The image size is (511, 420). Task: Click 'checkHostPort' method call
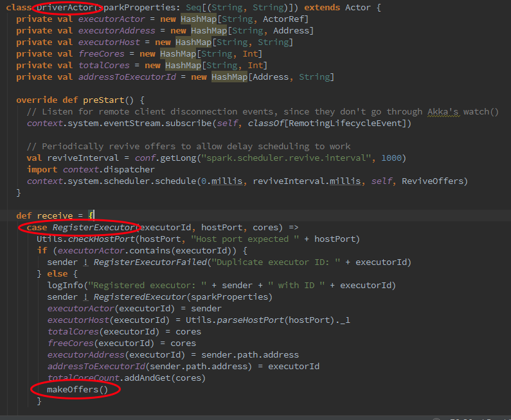pyautogui.click(x=102, y=239)
